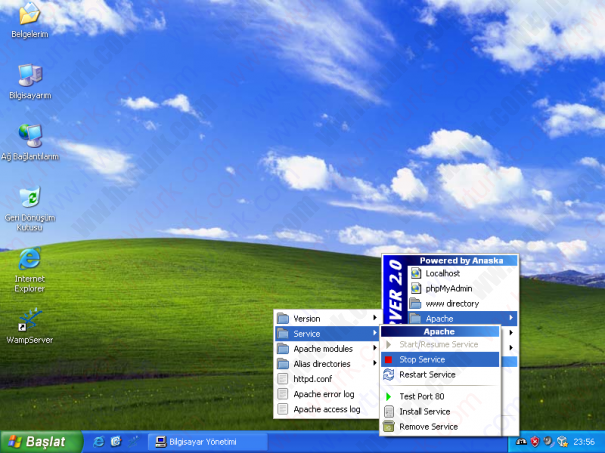
Task: Click the WampServer quick launch icon
Action: click(x=133, y=442)
